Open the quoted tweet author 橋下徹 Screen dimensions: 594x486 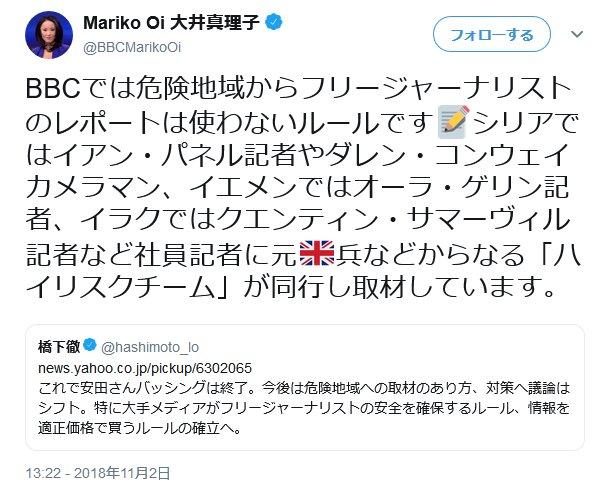coord(59,347)
